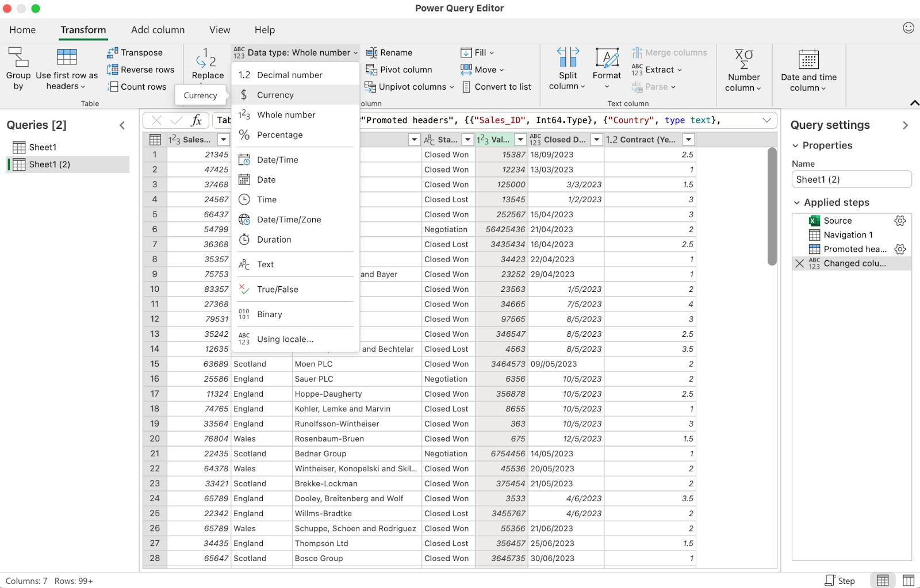920x588 pixels.
Task: Open the Data type: Whole number dropdown
Action: coord(296,52)
